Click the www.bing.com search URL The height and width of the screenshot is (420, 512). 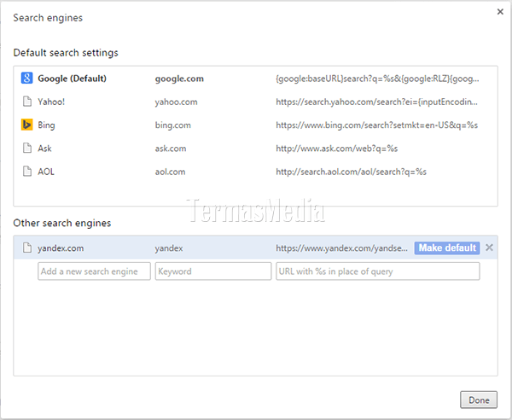[x=377, y=125]
